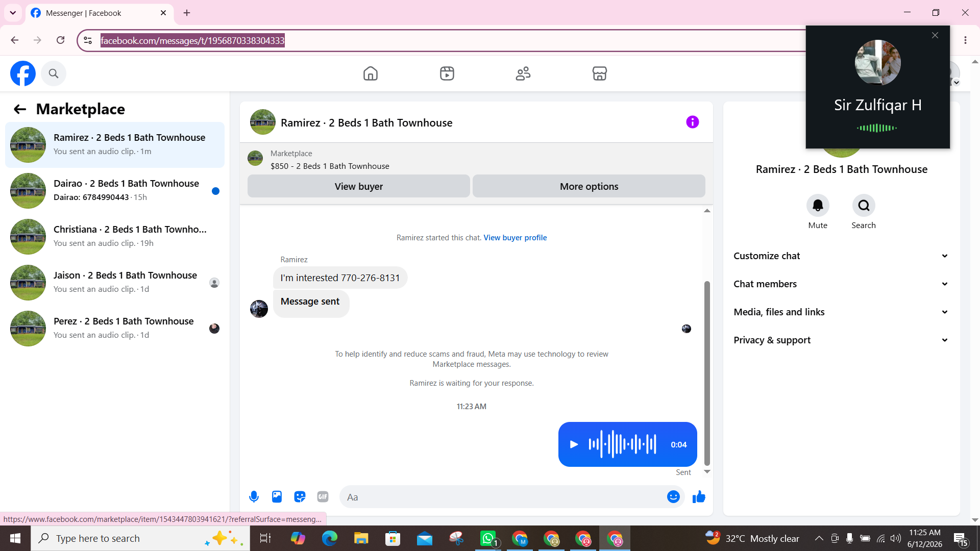Screen dimensions: 980x551
Task: Open the Facebook logo home link
Action: coord(23,73)
